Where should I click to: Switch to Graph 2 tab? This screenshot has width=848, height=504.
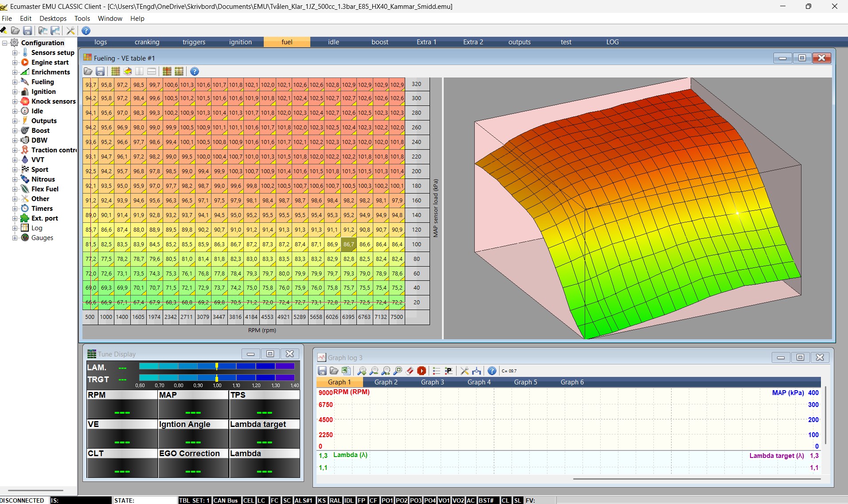point(386,382)
